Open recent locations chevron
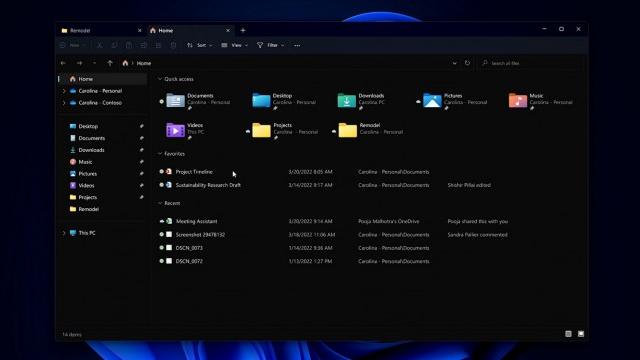Screen dimensions: 640x360 pos(94,63)
